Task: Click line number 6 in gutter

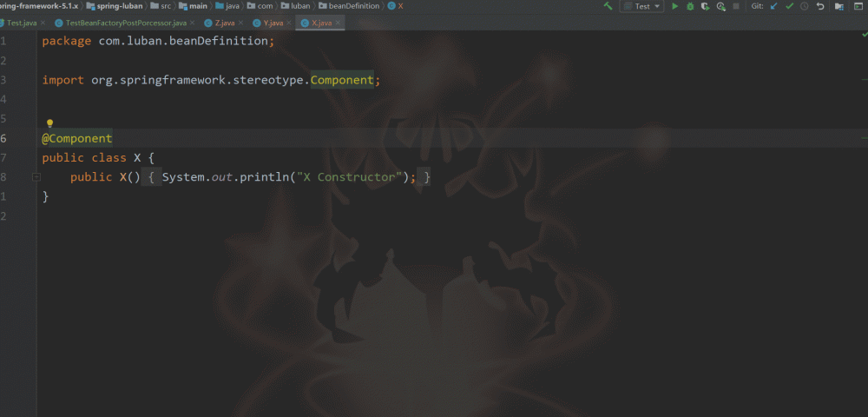Action: (3, 138)
